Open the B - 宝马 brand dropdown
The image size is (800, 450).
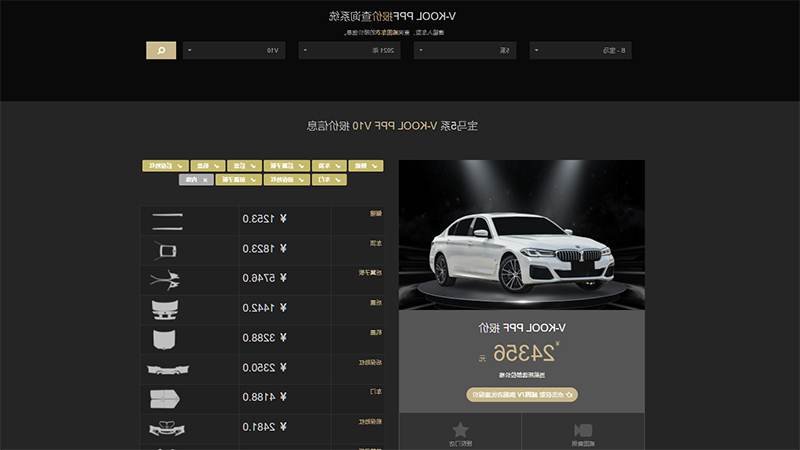click(580, 51)
